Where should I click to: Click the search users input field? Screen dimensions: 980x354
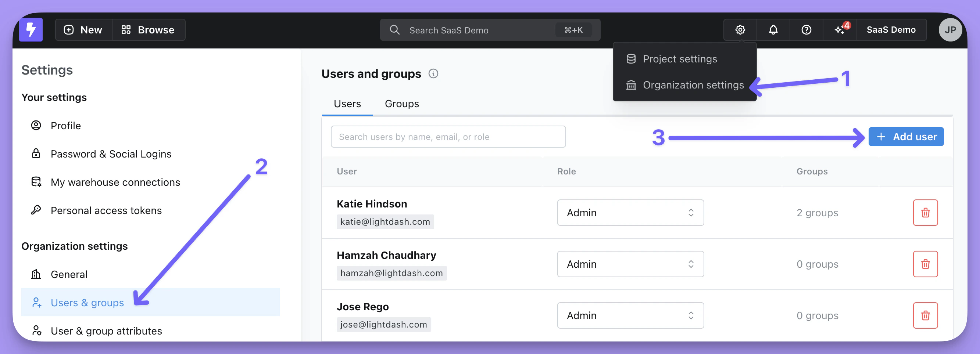(448, 137)
